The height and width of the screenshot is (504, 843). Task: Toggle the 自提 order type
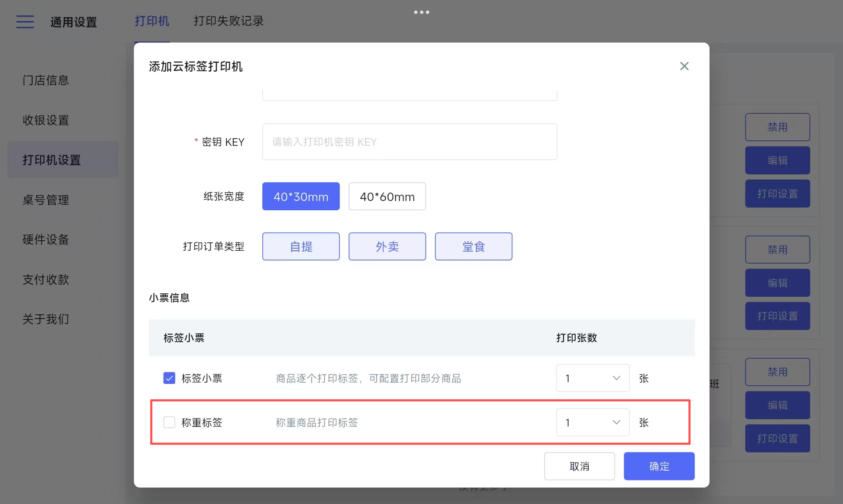(x=301, y=247)
